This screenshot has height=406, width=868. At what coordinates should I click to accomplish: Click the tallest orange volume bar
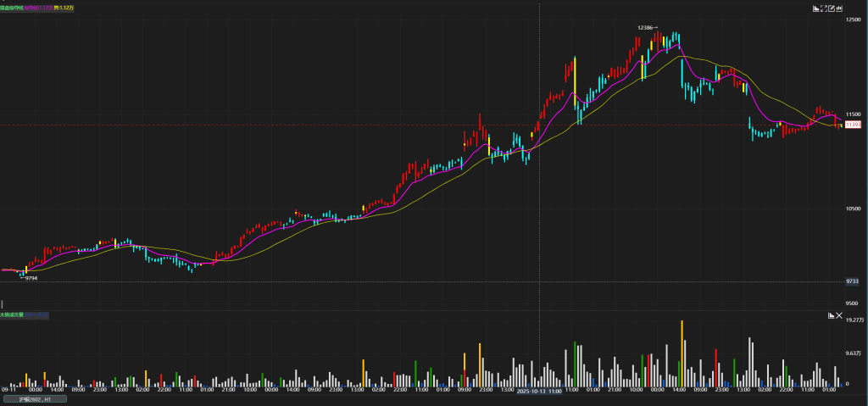click(x=682, y=352)
